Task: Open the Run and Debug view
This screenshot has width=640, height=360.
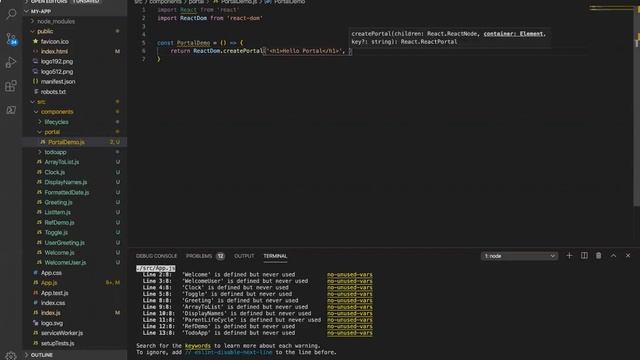Action: pos(11,62)
